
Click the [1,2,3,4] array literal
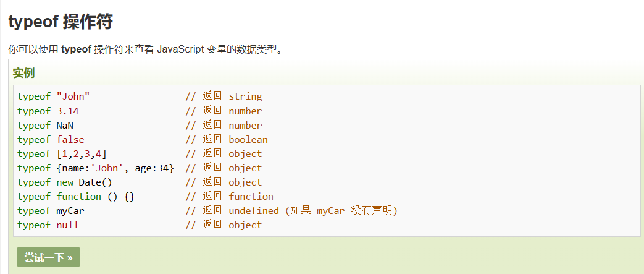(x=82, y=154)
